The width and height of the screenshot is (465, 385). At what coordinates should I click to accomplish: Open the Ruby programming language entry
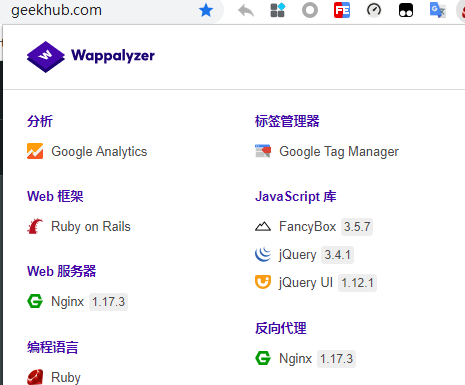coord(54,377)
